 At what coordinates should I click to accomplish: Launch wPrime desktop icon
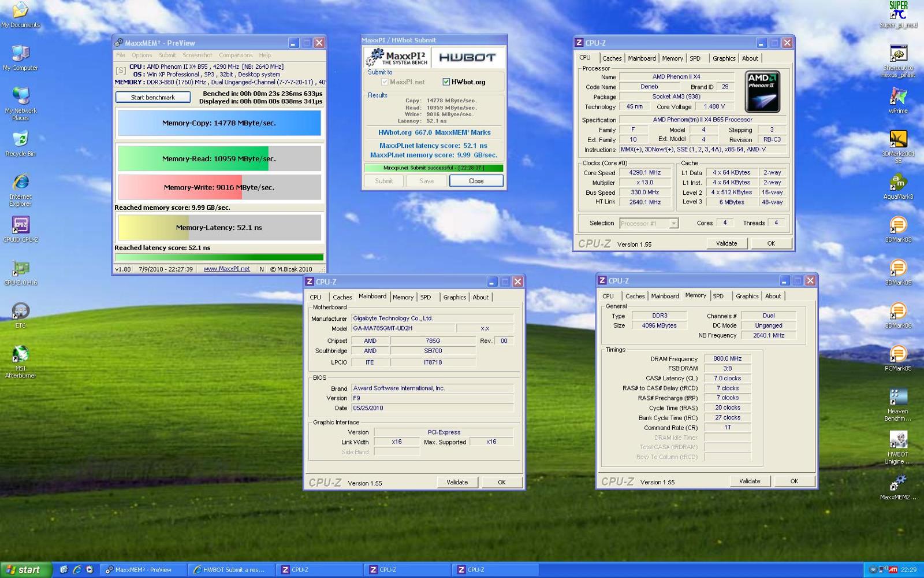898,100
